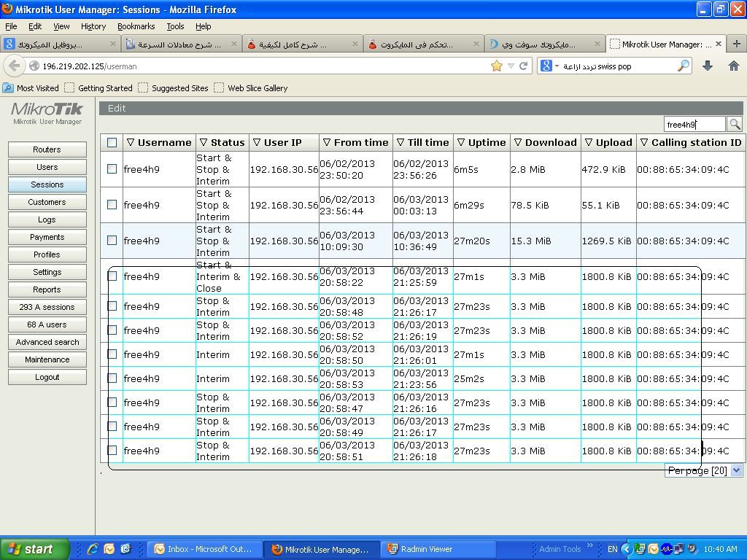Launch Internet Explorer from quick launch
747x560 pixels.
tap(93, 549)
